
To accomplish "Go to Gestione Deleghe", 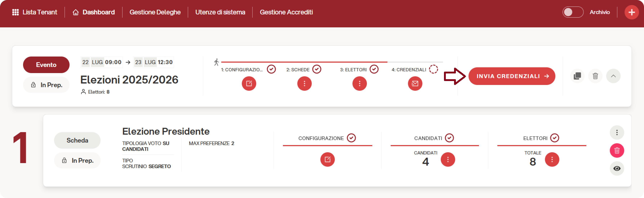I will pyautogui.click(x=155, y=12).
